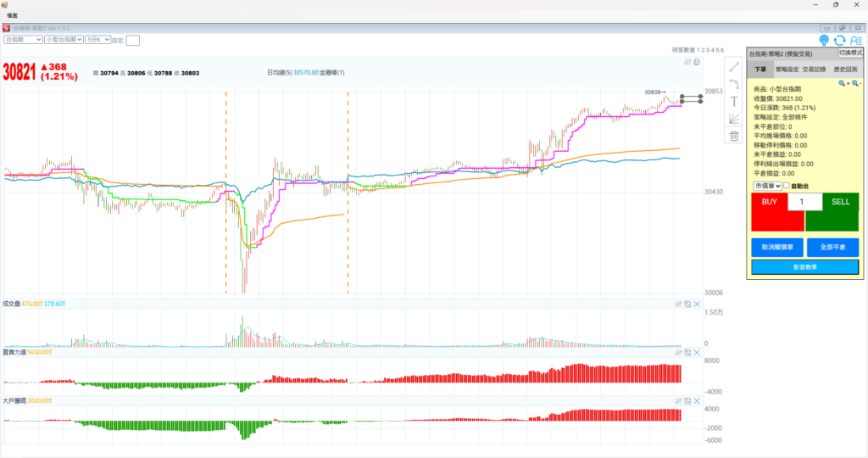Viewport: 868px width, 458px height.
Task: Choose the fan lines drawing tool
Action: coord(734,118)
